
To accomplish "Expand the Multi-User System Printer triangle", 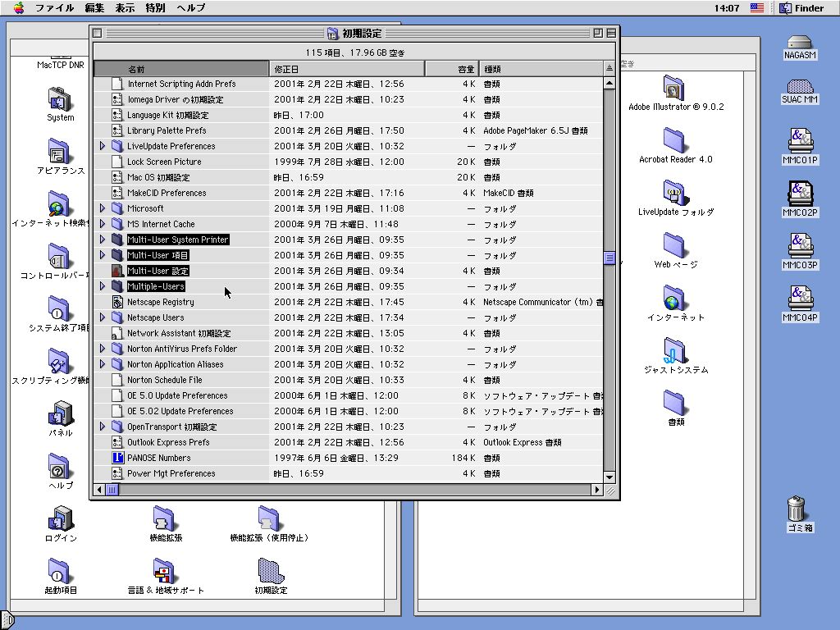I will (103, 239).
